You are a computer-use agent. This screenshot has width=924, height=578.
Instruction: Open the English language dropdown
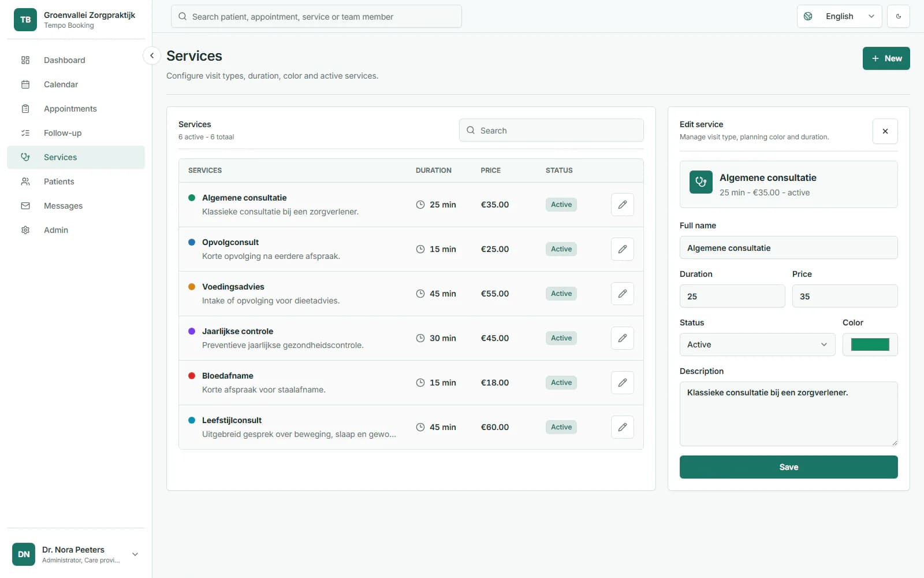tap(839, 16)
